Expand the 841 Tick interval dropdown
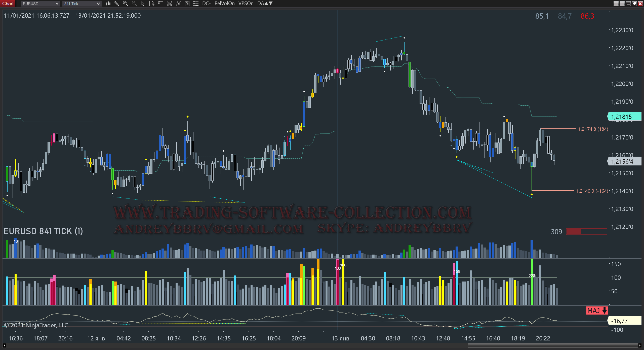Viewport: 644px width, 350px height. coord(98,4)
